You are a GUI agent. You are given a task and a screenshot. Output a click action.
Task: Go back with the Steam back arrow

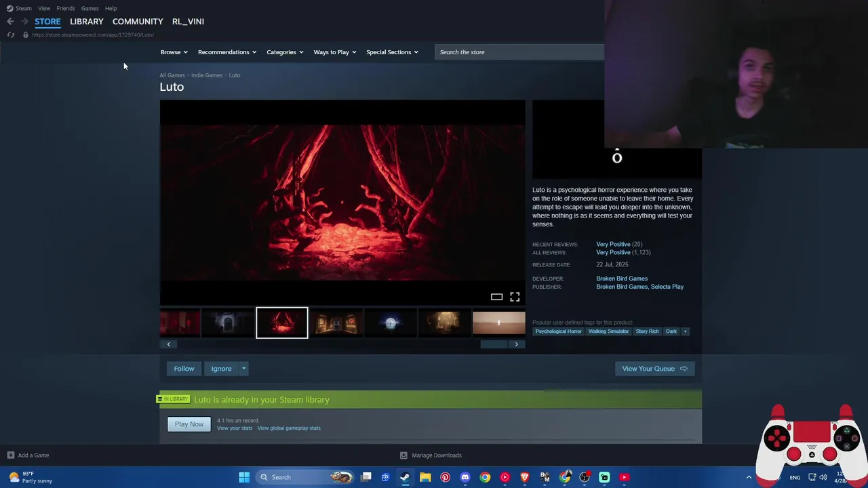10,22
